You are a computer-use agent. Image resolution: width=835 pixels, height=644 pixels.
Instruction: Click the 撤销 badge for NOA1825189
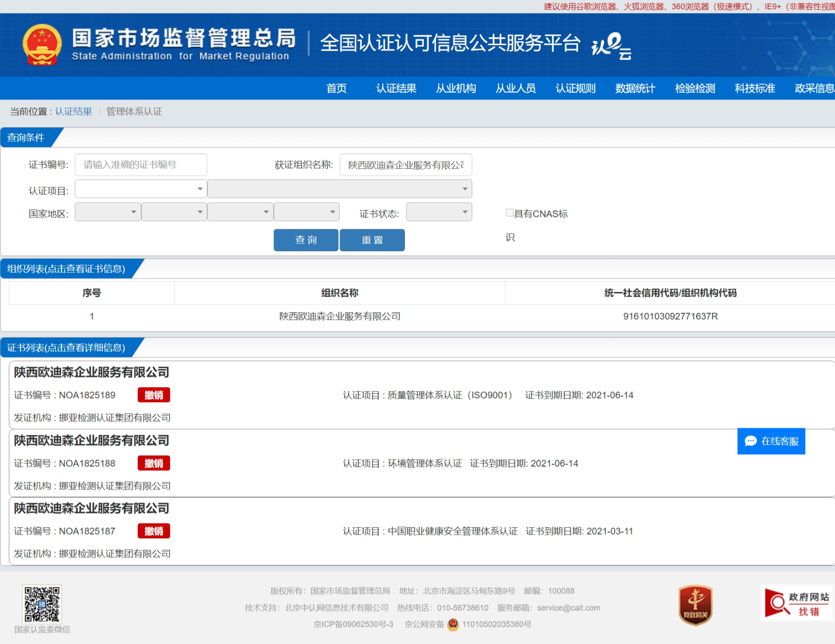154,395
